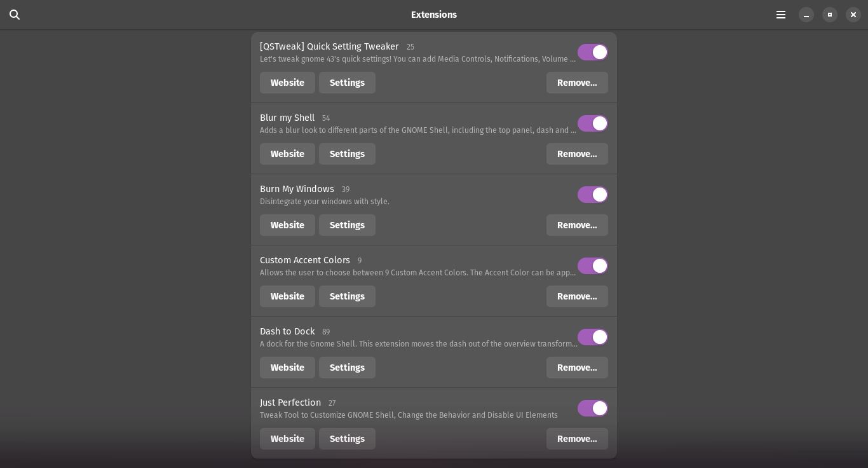Open the hamburger main menu

781,15
